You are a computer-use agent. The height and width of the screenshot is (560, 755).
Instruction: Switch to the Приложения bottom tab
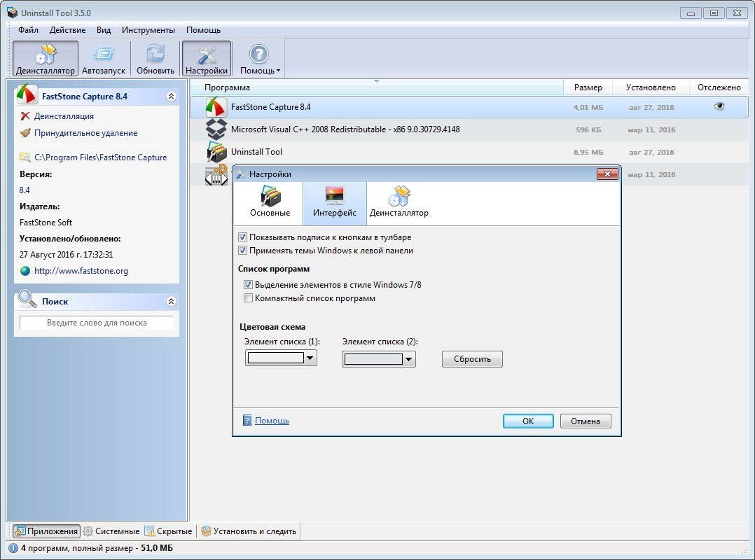46,531
